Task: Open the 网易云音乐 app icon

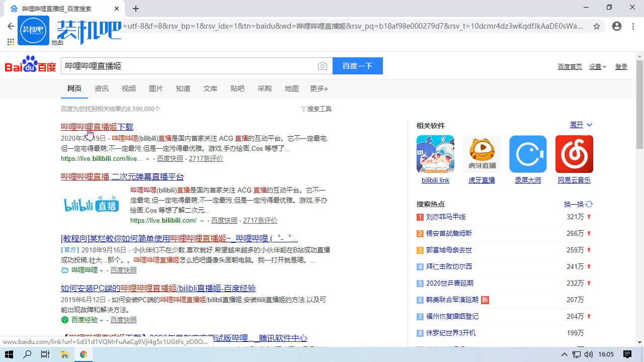Action: tap(574, 154)
